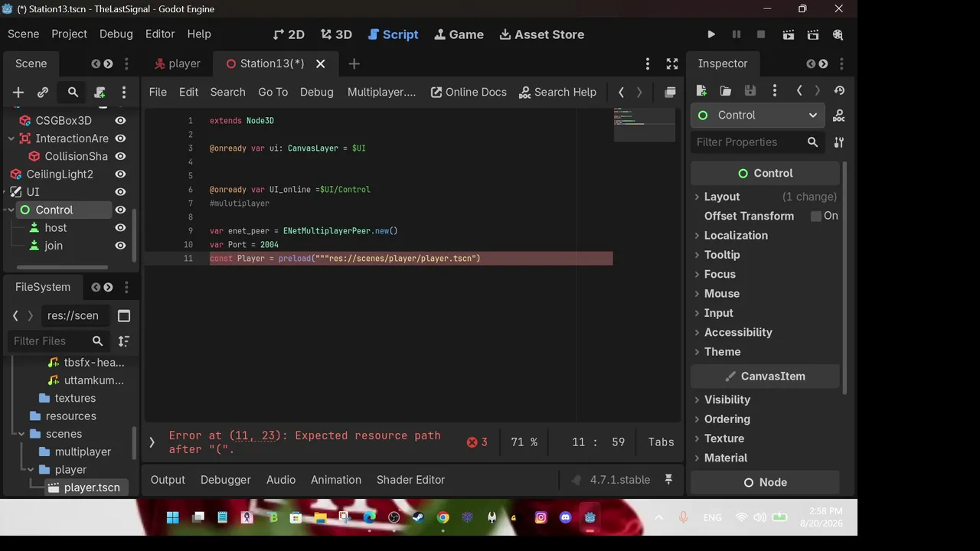
Task: Open the Run Specific Scene clapperboard icon
Action: [813, 34]
